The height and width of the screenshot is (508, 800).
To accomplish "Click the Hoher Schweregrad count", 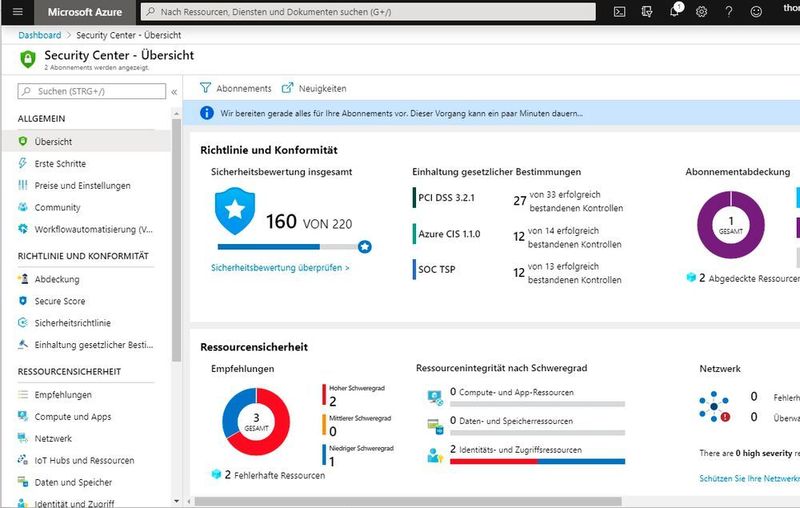I will point(333,401).
